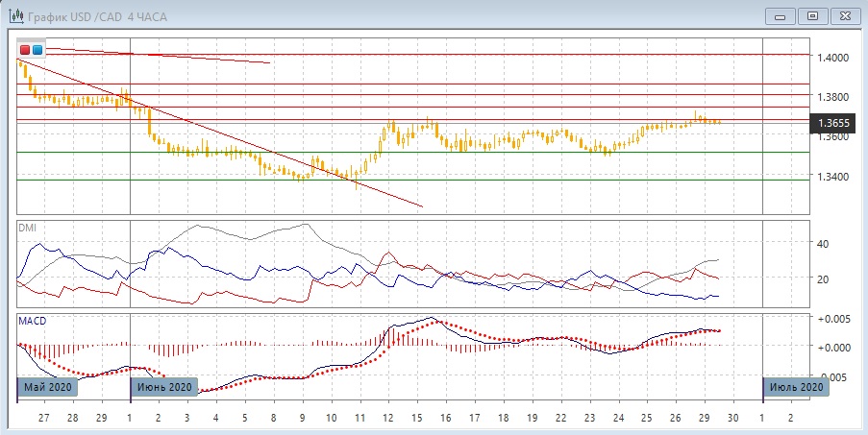Click the DMI indicator label

(x=28, y=228)
